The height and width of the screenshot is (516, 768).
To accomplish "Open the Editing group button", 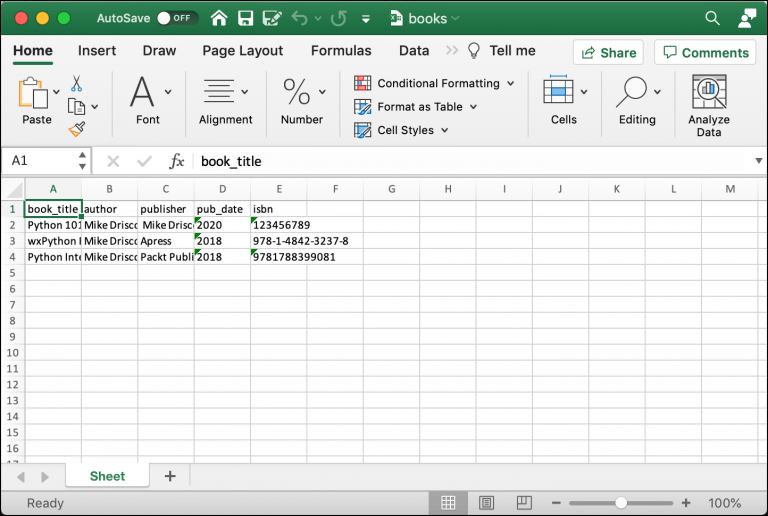I will [x=638, y=100].
